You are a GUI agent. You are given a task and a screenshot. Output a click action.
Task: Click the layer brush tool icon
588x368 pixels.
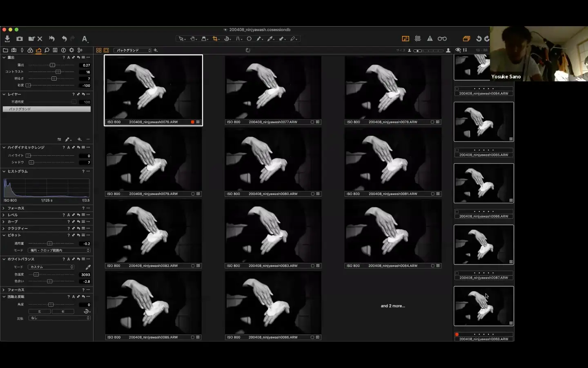(67, 139)
